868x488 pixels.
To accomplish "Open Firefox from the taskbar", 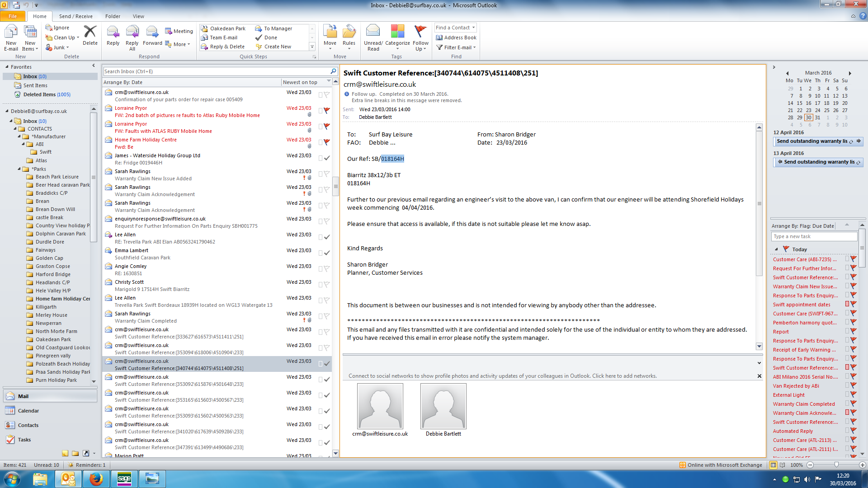I will 96,479.
